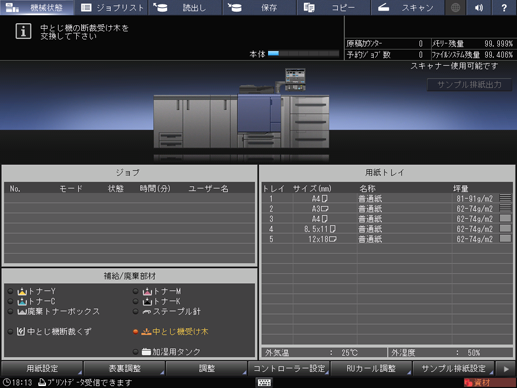Viewport: 517px width, 388px height.
Task: Click the help question mark icon
Action: (504, 7)
